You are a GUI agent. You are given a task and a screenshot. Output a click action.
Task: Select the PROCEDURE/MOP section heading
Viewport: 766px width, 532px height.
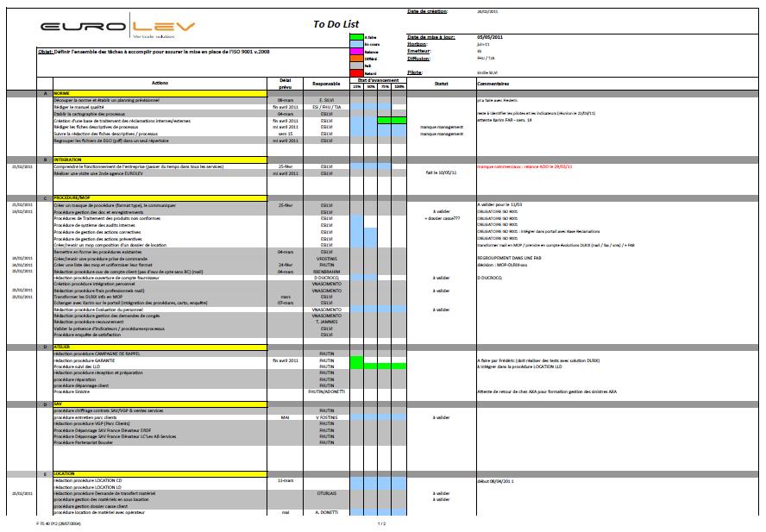[160, 198]
